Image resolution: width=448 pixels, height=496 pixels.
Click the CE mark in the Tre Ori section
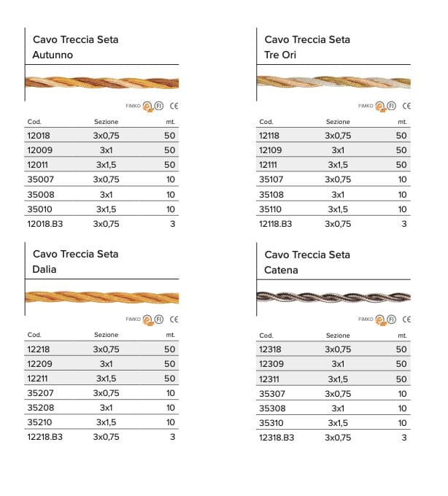pyautogui.click(x=406, y=106)
